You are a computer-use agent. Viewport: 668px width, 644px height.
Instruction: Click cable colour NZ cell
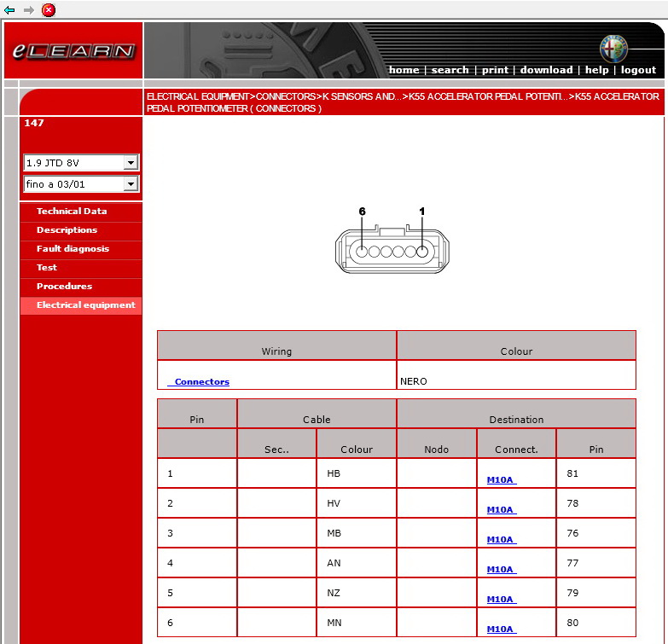(x=357, y=593)
